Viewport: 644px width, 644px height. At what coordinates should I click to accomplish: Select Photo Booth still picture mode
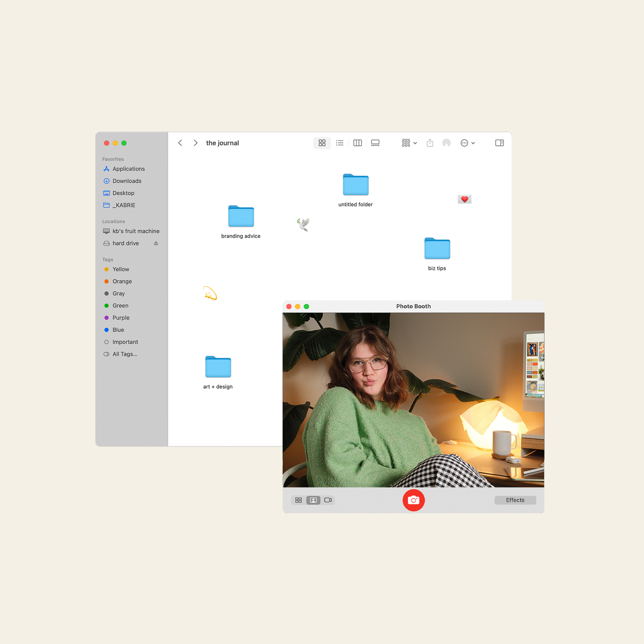coord(313,500)
